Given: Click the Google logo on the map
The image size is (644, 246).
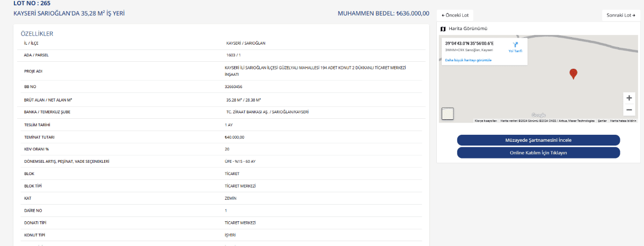Looking at the screenshot, I should tap(538, 115).
